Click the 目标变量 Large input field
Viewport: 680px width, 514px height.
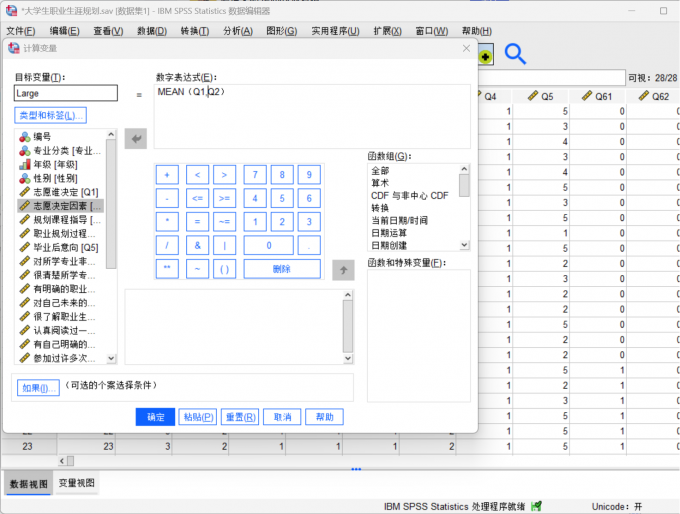65,93
